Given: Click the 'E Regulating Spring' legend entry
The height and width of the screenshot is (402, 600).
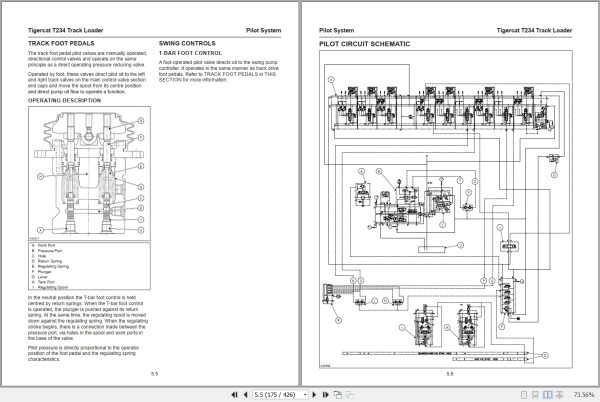Looking at the screenshot, I should point(50,267).
